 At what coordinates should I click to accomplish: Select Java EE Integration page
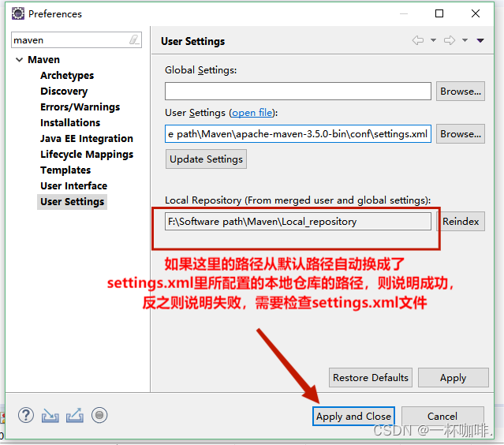coord(87,138)
